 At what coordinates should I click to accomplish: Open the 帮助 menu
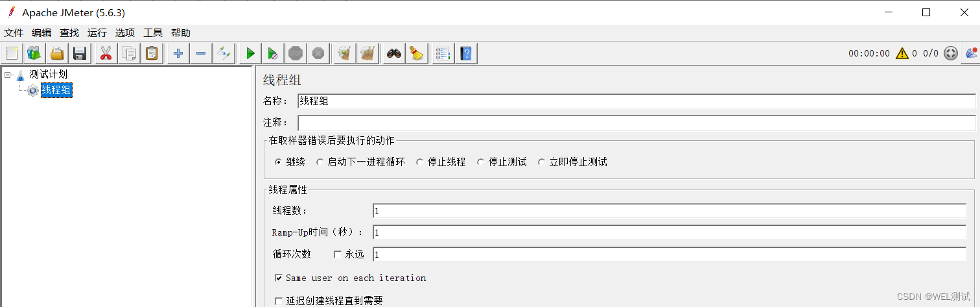pos(181,33)
